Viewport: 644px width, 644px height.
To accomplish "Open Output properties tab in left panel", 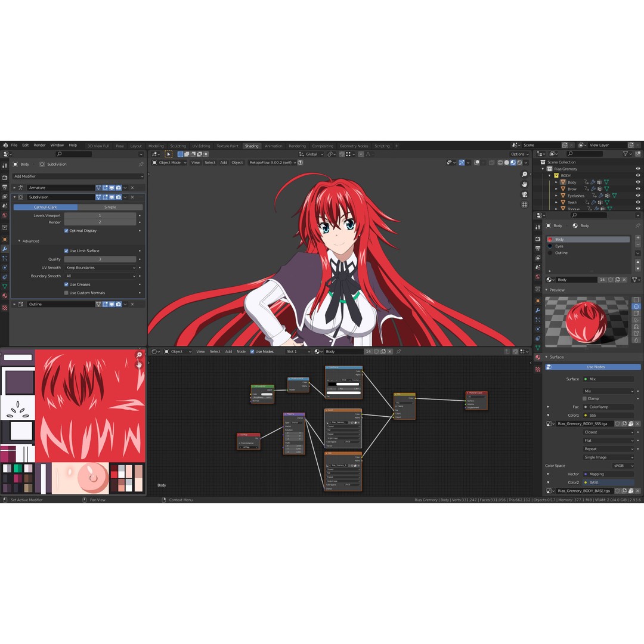I will pos(5,187).
